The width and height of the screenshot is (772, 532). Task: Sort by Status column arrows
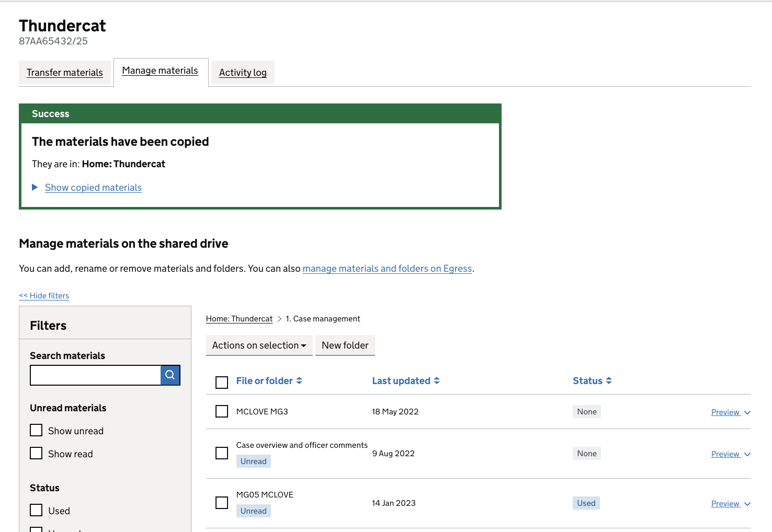click(609, 381)
